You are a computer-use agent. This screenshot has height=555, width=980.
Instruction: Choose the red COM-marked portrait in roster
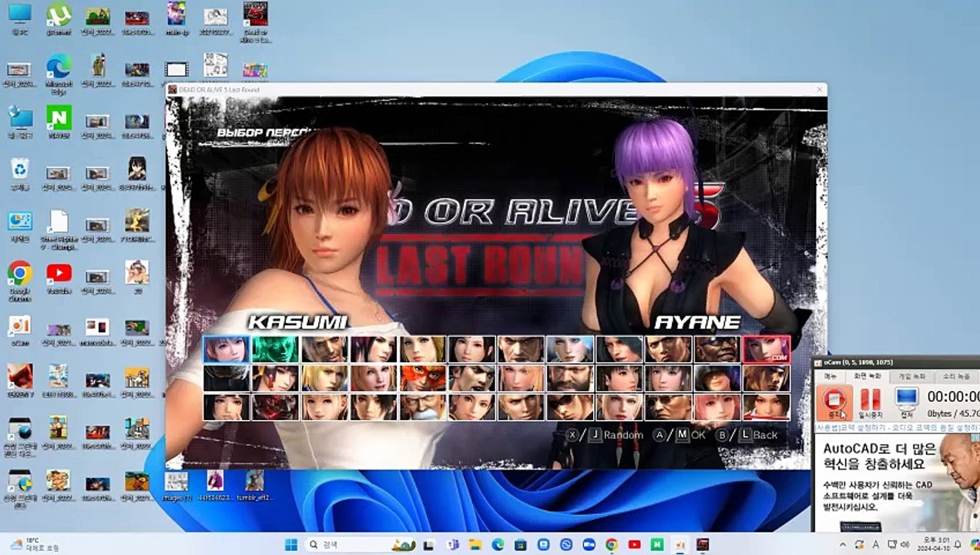767,349
